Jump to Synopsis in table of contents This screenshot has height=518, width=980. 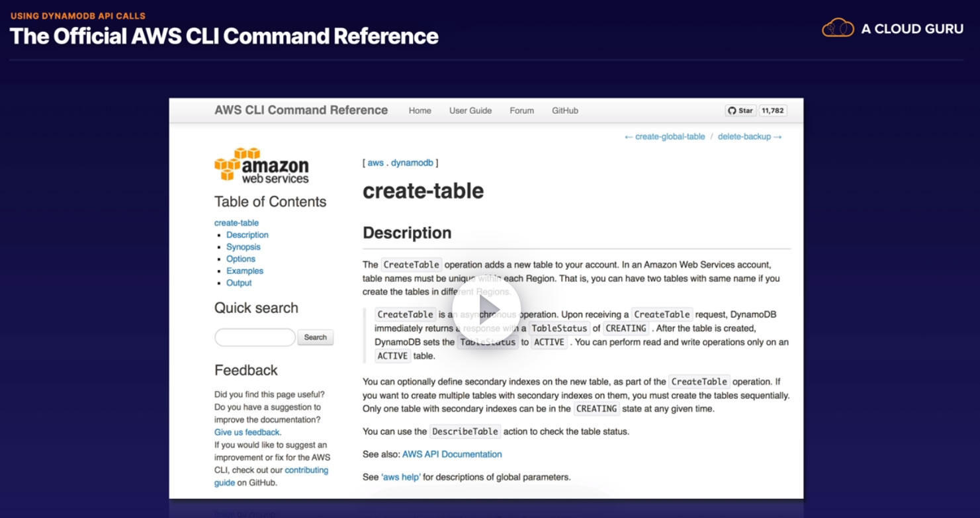coord(244,247)
